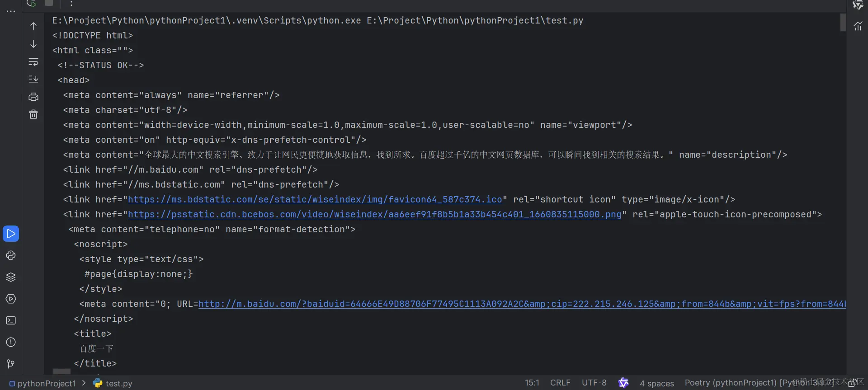Image resolution: width=868 pixels, height=390 pixels.
Task: Open the AI assistant icon at top right
Action: (x=858, y=5)
